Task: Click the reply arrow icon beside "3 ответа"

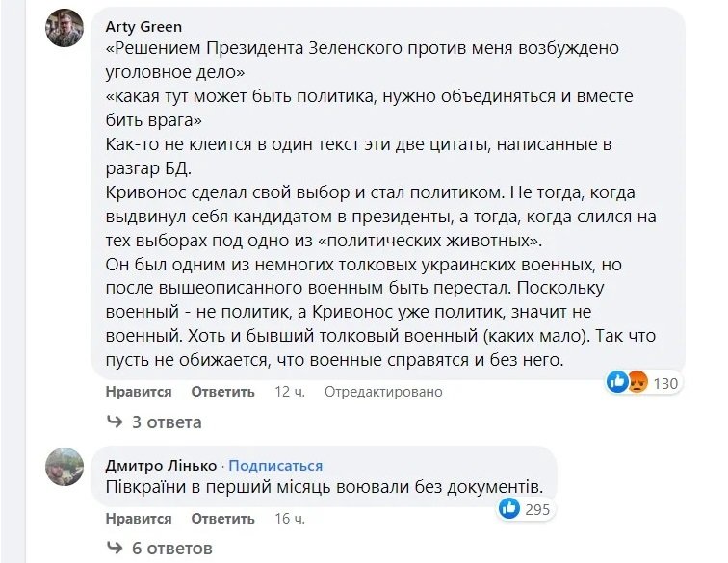Action: (x=115, y=422)
